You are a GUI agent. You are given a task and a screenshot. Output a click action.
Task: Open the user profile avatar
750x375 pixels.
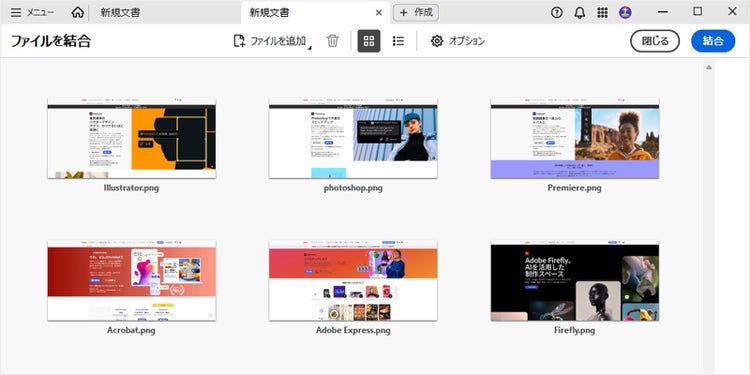(625, 12)
